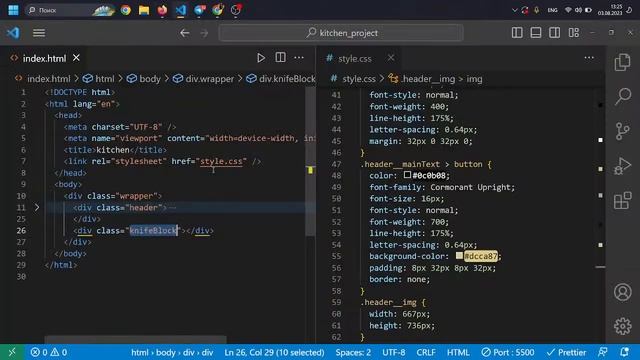Show errors and warnings in status bar
This screenshot has width=640, height=360.
point(49,352)
